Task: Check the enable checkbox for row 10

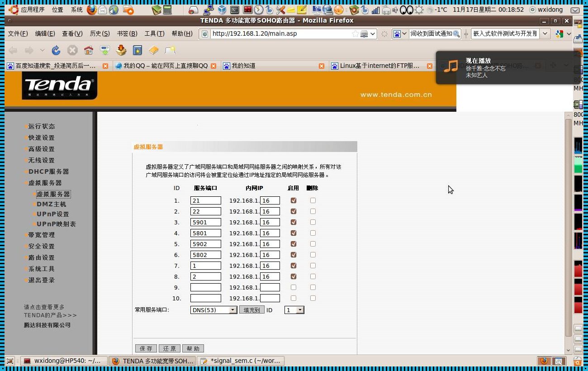Action: click(x=294, y=298)
